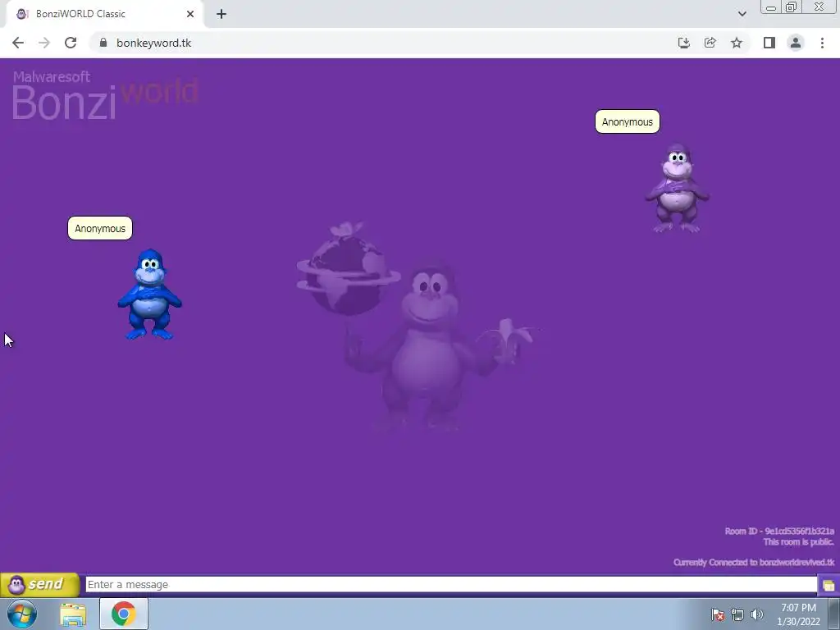Click the network tray icon
Screen dimensions: 840x630
pos(737,614)
